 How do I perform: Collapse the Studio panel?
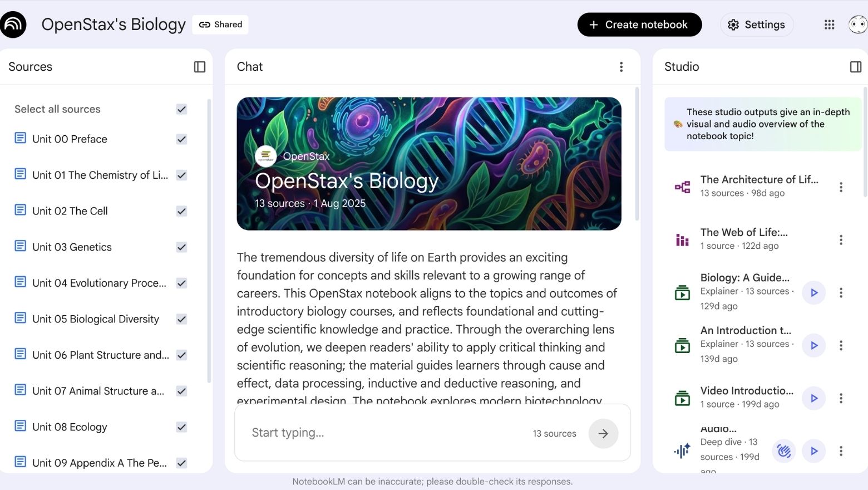[x=855, y=67]
